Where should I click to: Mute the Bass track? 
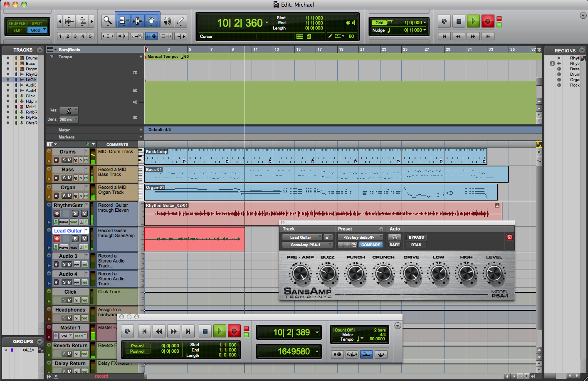[x=70, y=178]
